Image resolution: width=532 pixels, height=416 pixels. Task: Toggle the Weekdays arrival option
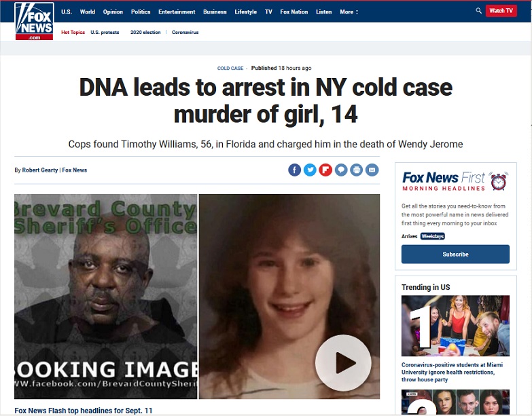tap(433, 236)
